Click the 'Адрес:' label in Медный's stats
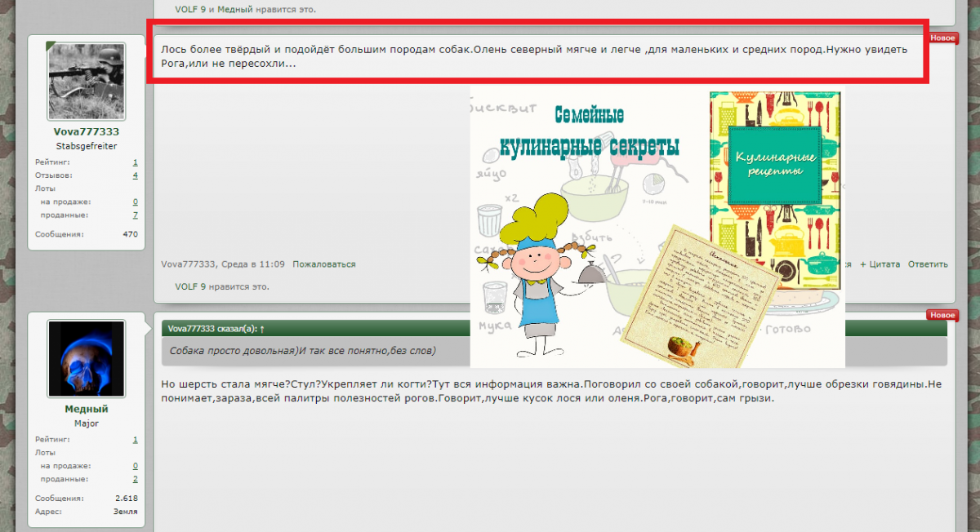Screen dimensions: 980x532 [x=48, y=512]
